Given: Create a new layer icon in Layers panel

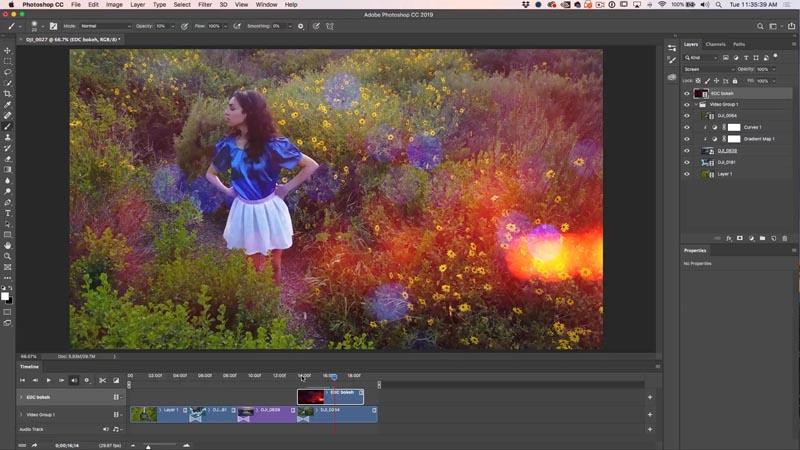Looking at the screenshot, I should (773, 238).
